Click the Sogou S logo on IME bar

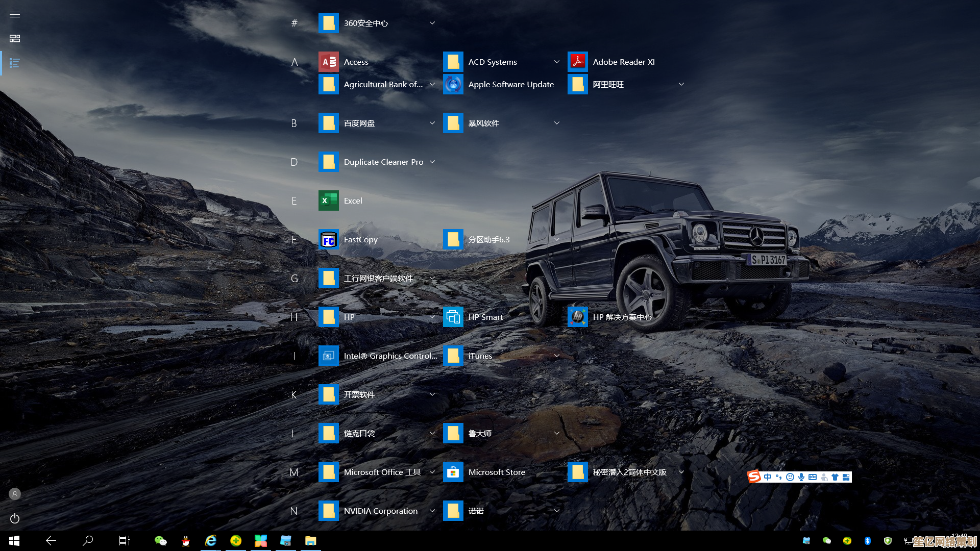754,477
